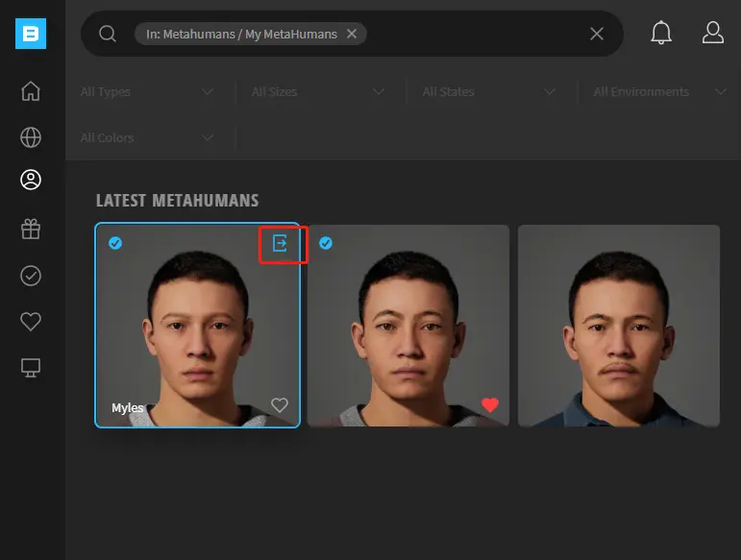The image size is (741, 560).
Task: Click the export icon on Myles card
Action: pos(280,243)
